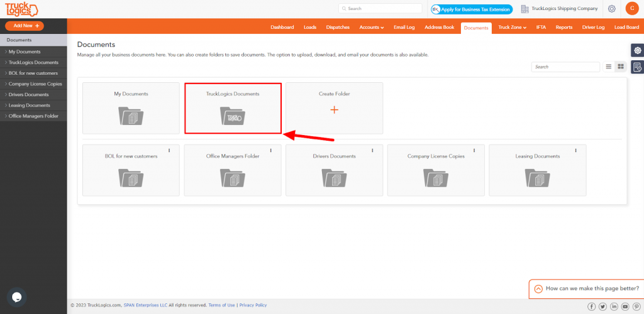Visit the Pinterest page icon

[x=636, y=306]
